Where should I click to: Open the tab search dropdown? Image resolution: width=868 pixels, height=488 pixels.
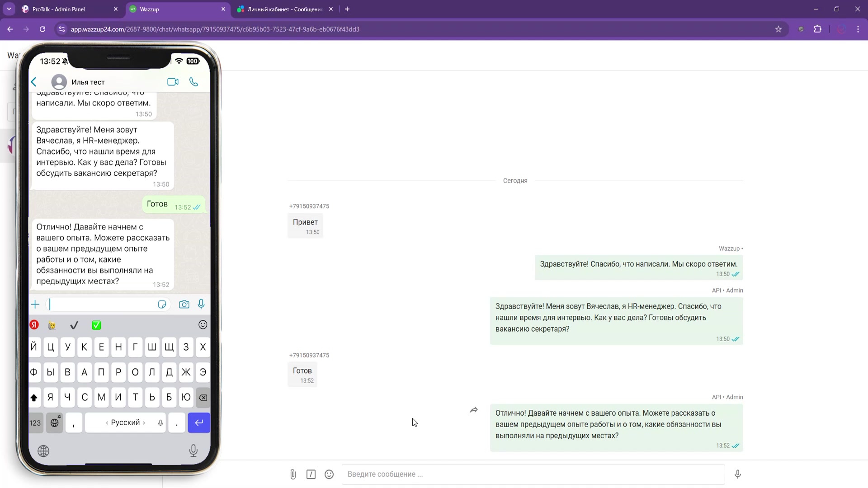click(9, 9)
